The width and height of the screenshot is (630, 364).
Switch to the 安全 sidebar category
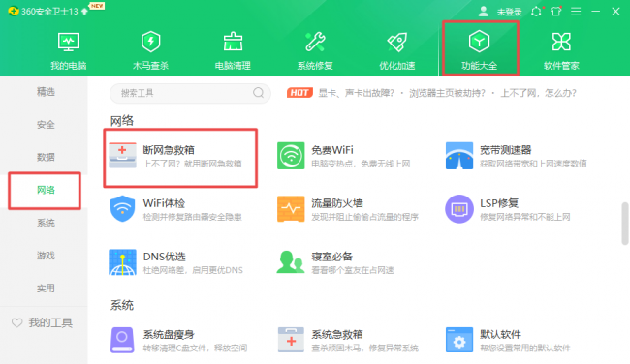(46, 125)
